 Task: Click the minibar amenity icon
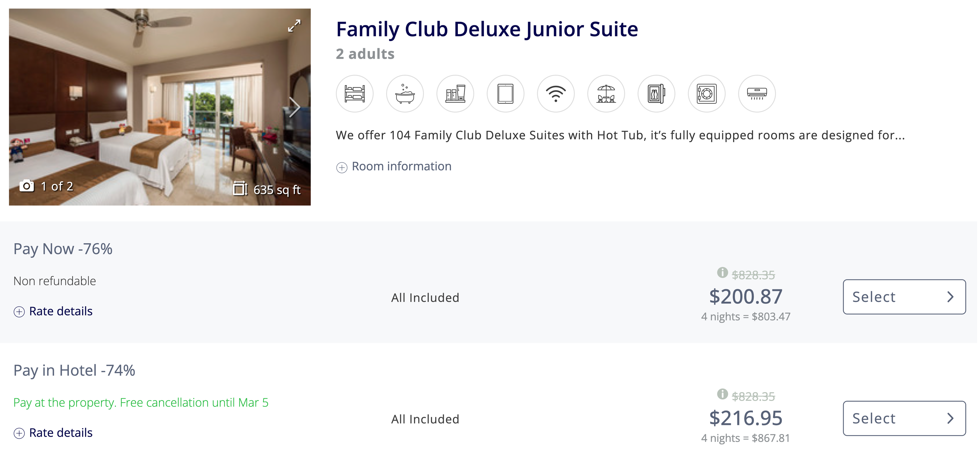point(656,94)
